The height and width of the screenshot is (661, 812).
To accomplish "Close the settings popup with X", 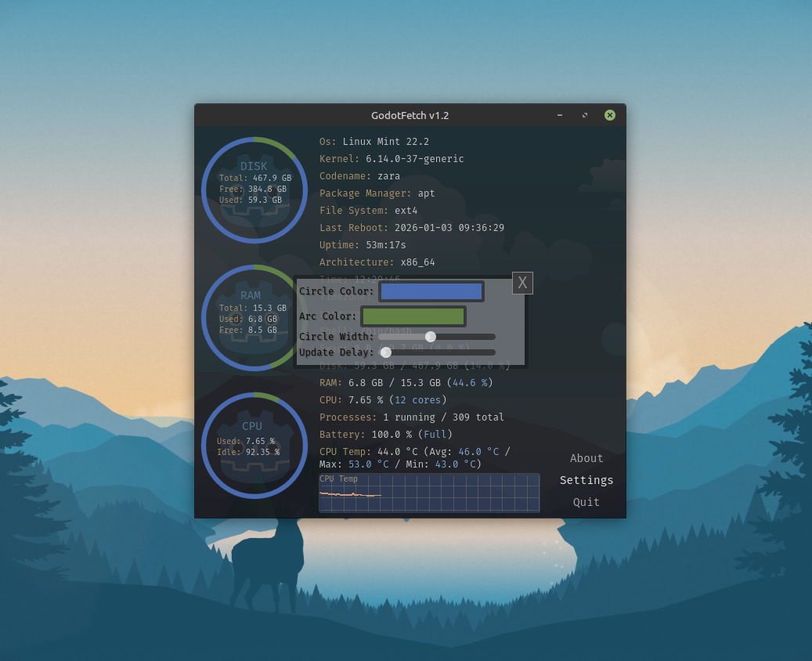I will 522,283.
